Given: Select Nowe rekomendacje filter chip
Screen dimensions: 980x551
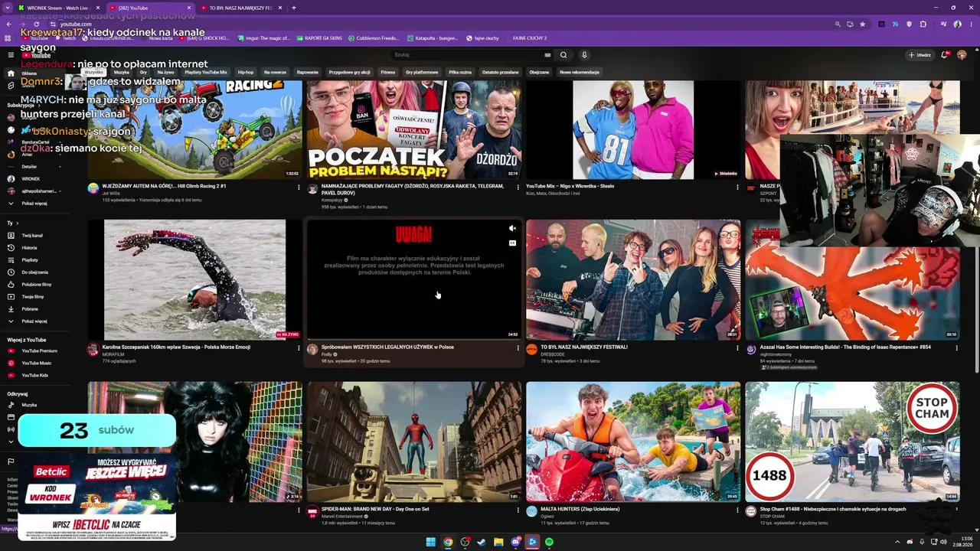Looking at the screenshot, I should 580,72.
